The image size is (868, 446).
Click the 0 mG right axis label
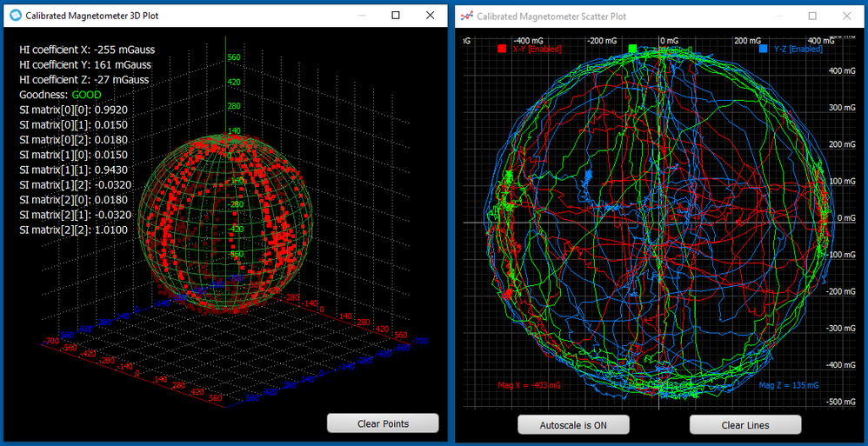845,218
